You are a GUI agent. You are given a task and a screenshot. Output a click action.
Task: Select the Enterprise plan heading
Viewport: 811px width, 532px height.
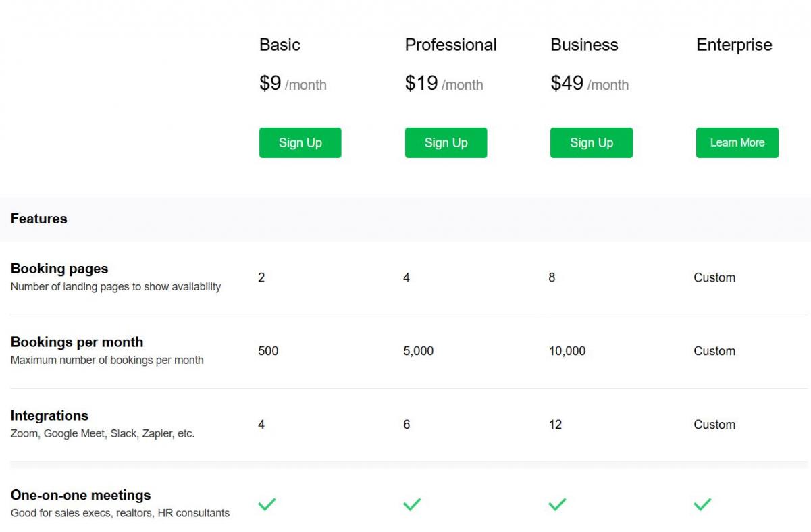click(x=734, y=45)
